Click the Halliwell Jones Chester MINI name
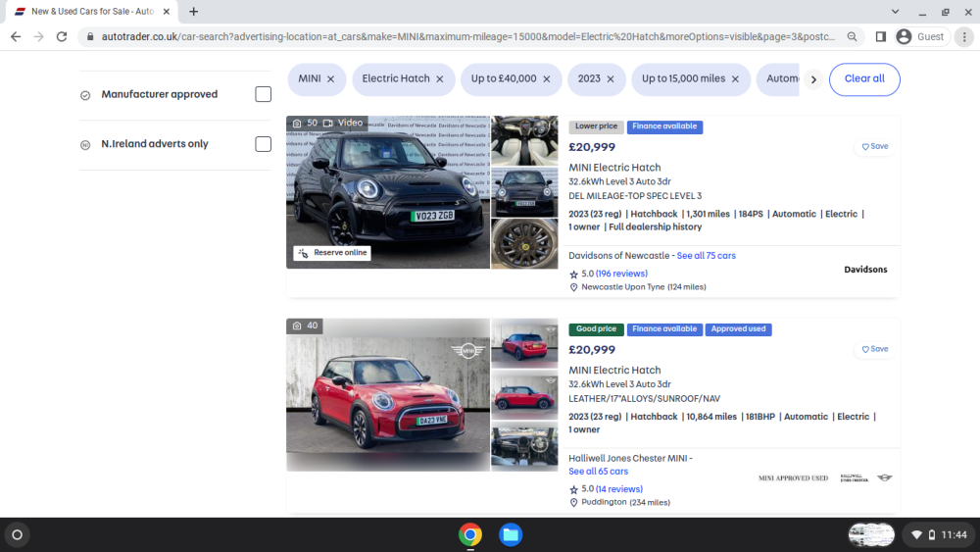 [628, 458]
